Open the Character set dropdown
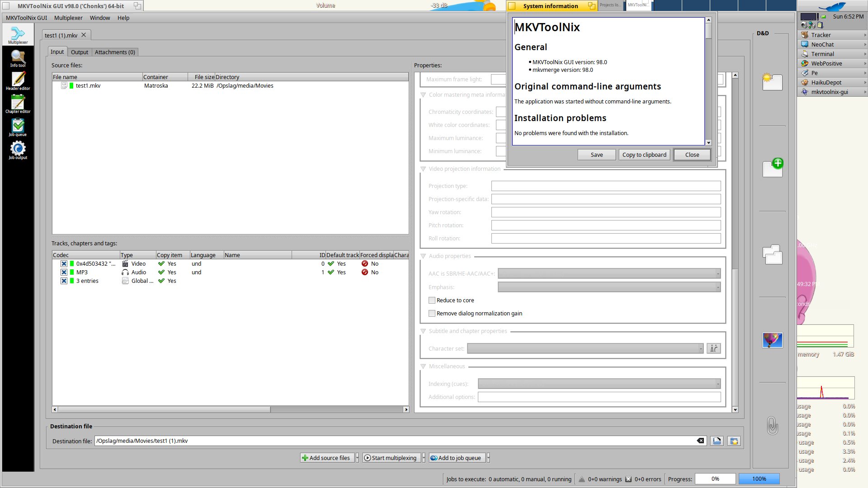The image size is (868, 488). (x=585, y=348)
